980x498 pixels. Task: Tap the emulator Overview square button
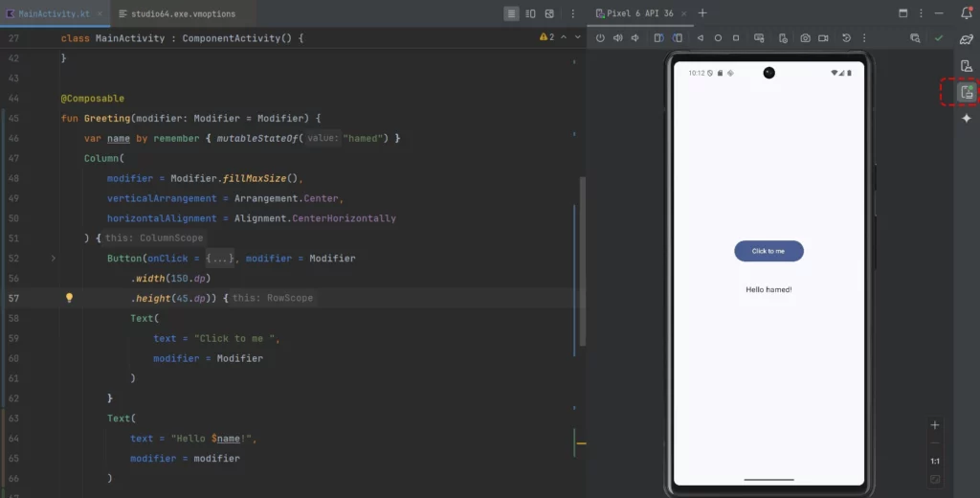736,38
